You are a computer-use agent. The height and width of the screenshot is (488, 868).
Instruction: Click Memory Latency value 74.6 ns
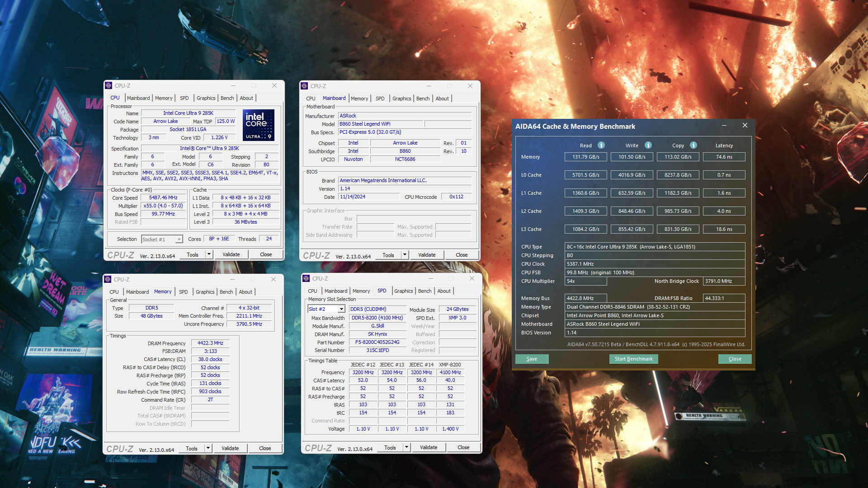pyautogui.click(x=724, y=157)
